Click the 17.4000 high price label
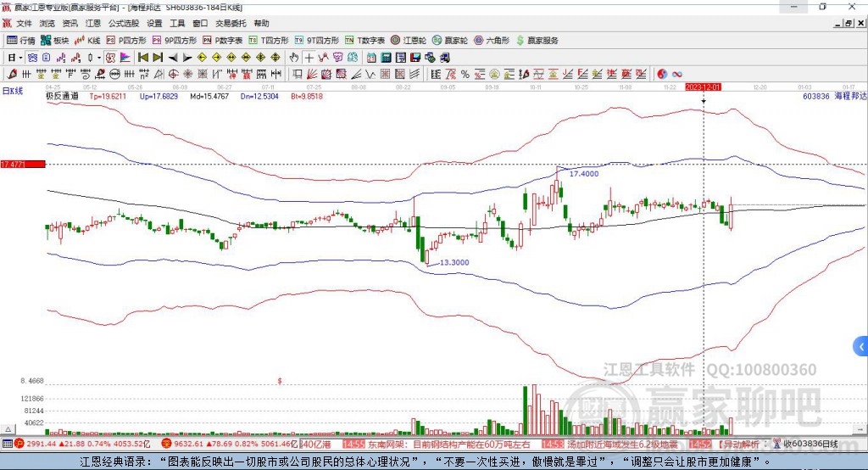868x470 pixels. [584, 173]
